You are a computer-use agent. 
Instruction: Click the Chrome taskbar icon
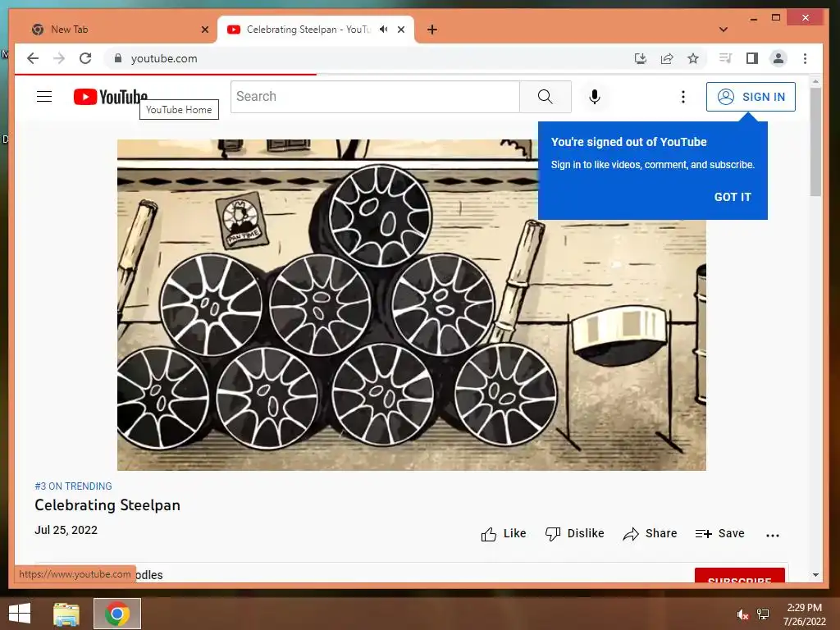[117, 614]
